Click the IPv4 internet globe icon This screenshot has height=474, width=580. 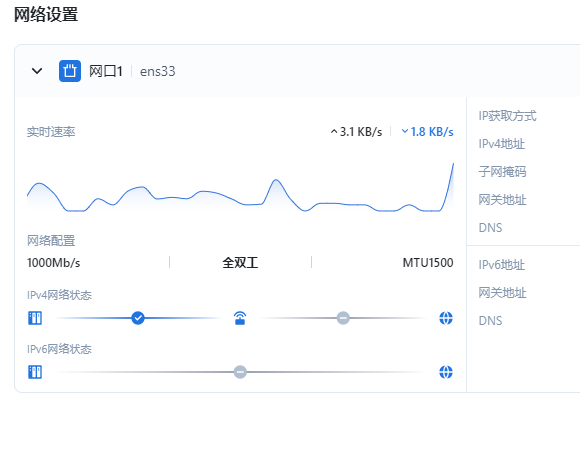tap(446, 318)
